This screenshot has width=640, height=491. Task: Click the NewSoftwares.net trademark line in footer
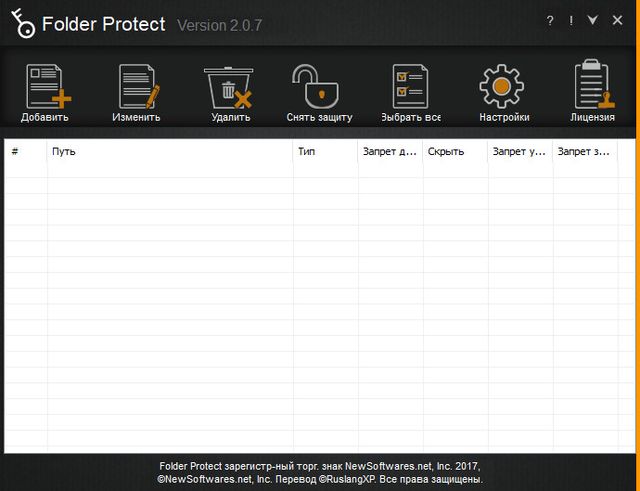coord(320,466)
